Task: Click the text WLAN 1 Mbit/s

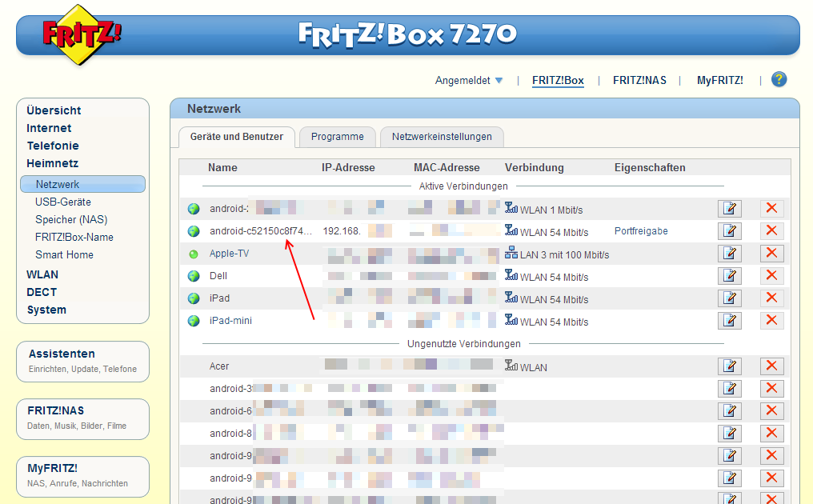Action: (x=551, y=210)
